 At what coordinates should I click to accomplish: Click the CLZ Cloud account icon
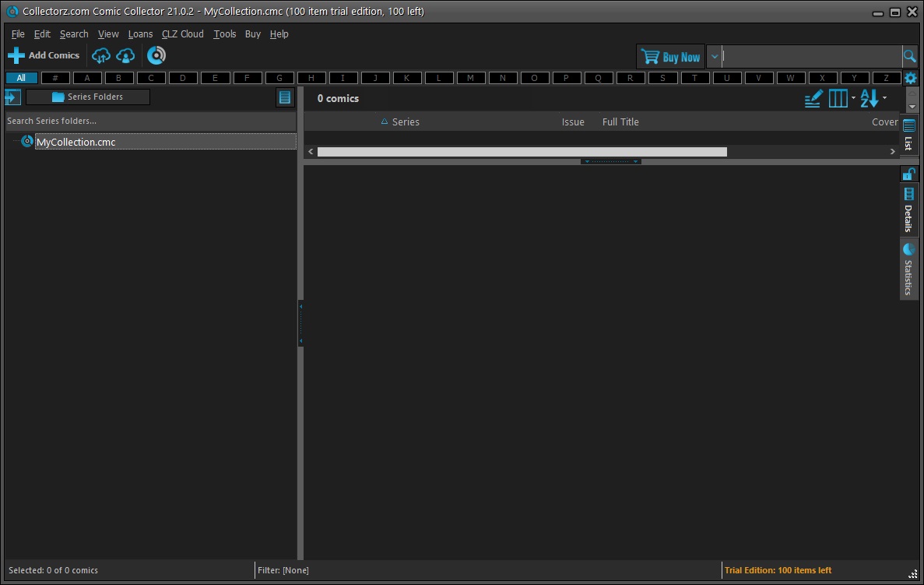click(125, 55)
